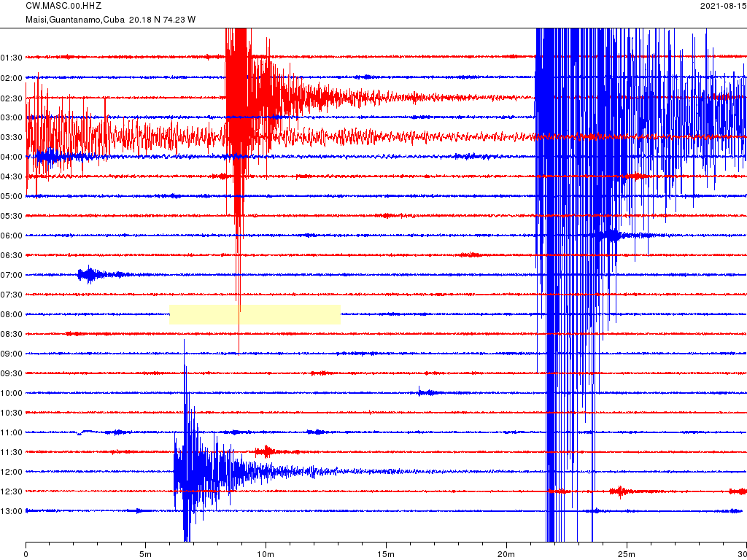Select the 15m x-axis tick label
The height and width of the screenshot is (560, 747).
386,555
